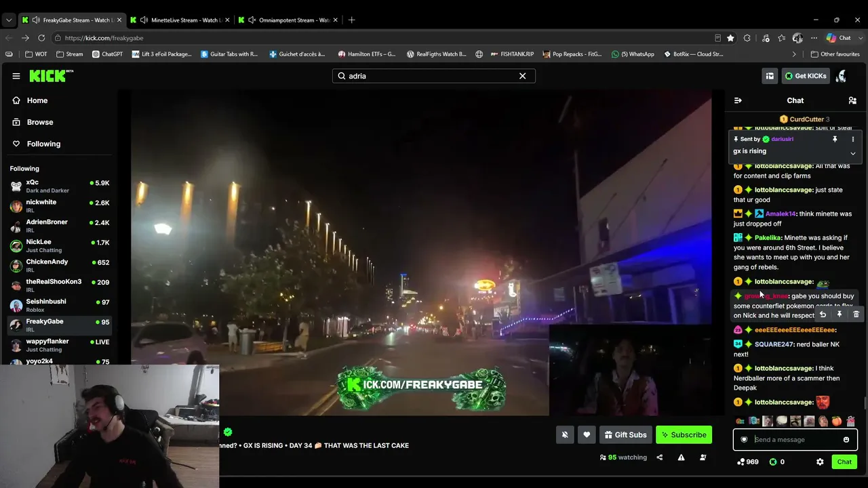Open AdrienBroner's channel in the sidebar
Screen dimensions: 868x488
[x=60, y=226]
